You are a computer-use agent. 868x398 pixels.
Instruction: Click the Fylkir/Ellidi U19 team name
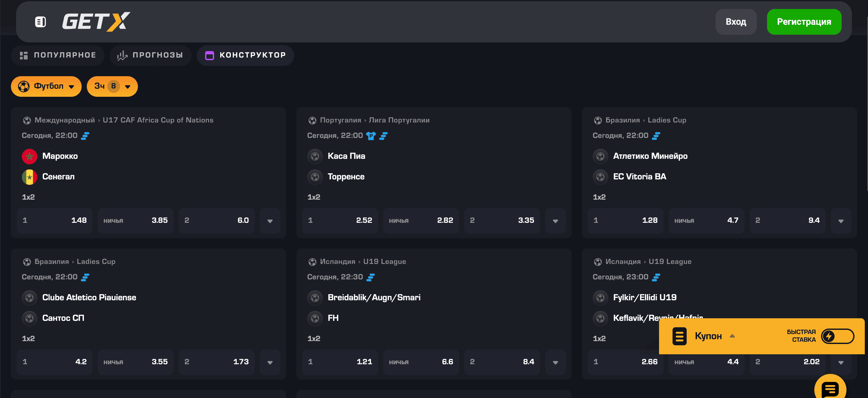(x=645, y=298)
